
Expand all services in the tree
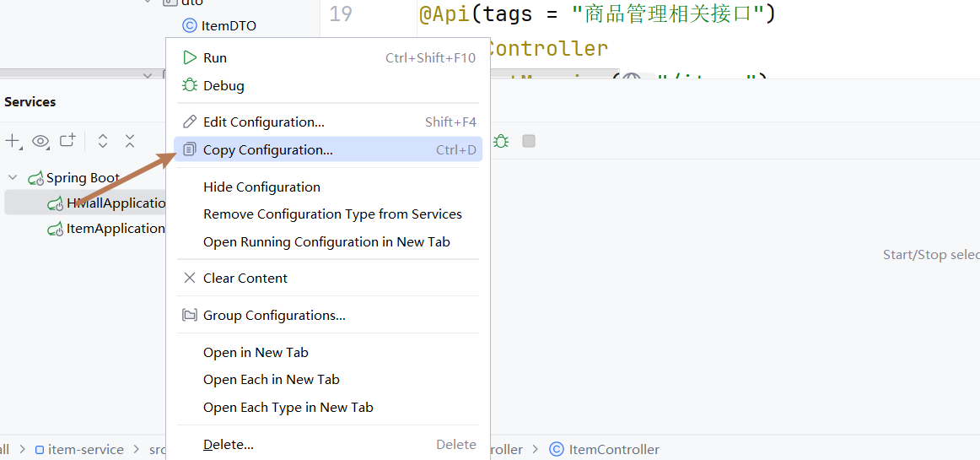coord(103,141)
